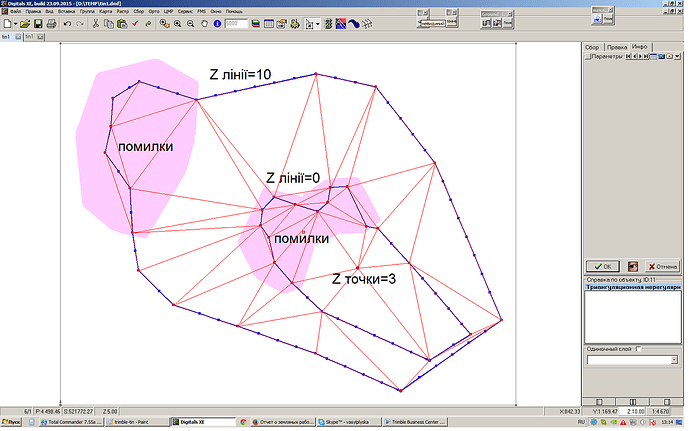This screenshot has height=431, width=690.
Task: Click into the scale value input field
Action: point(236,24)
